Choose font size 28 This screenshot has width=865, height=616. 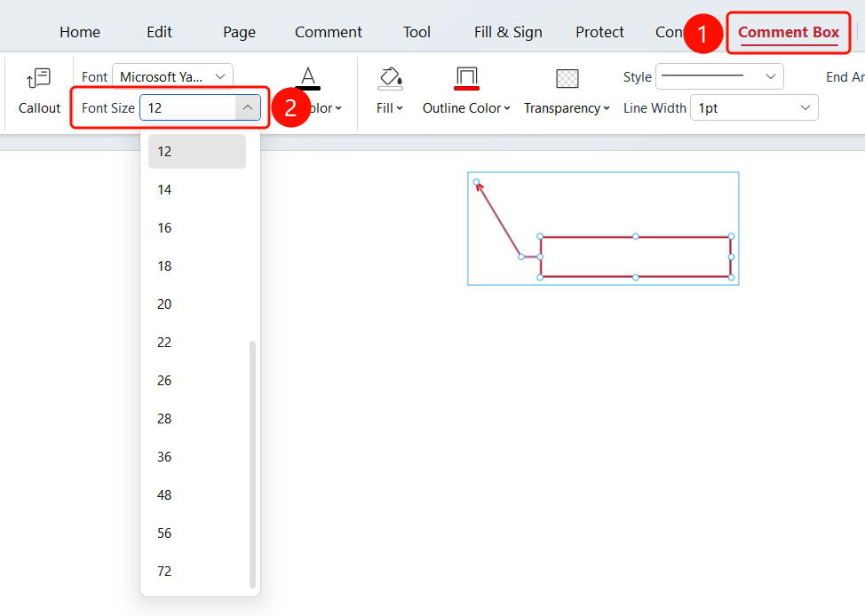pyautogui.click(x=197, y=419)
